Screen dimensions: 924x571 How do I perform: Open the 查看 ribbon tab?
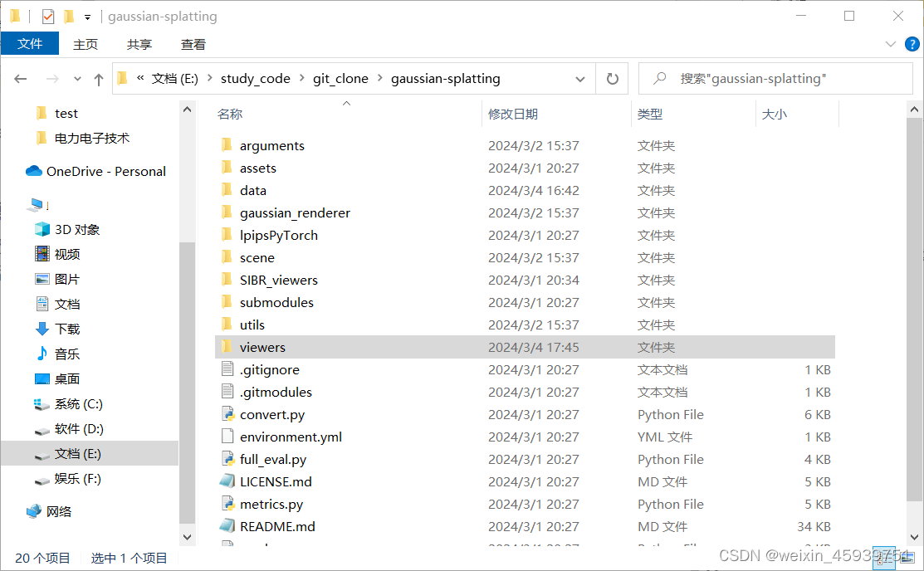193,44
